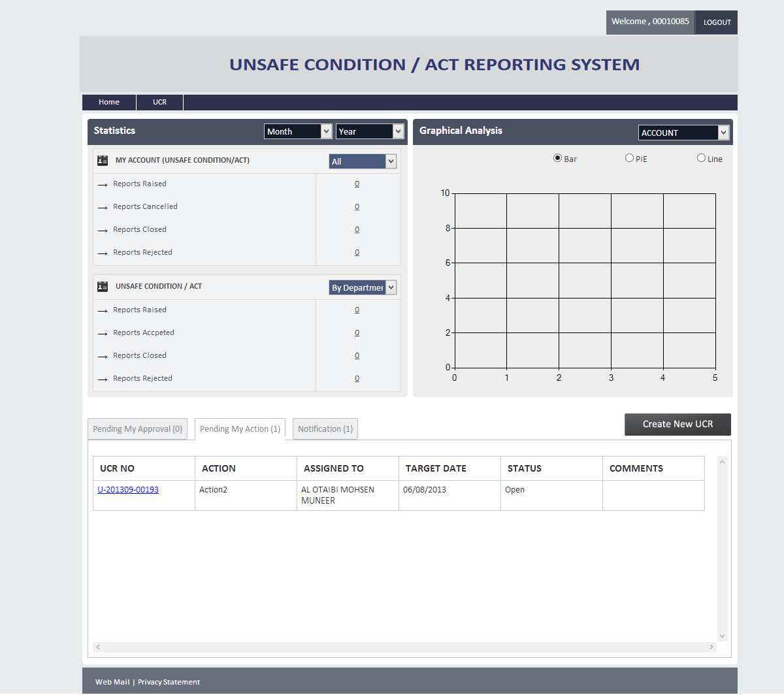Open the Year dropdown in Statistics
The height and width of the screenshot is (695, 784).
click(370, 131)
